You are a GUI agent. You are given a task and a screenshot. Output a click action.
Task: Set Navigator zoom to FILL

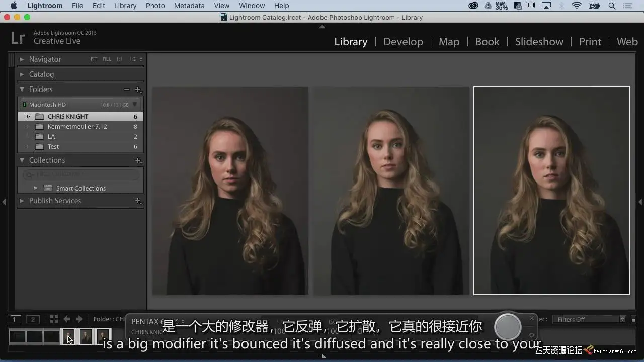107,59
